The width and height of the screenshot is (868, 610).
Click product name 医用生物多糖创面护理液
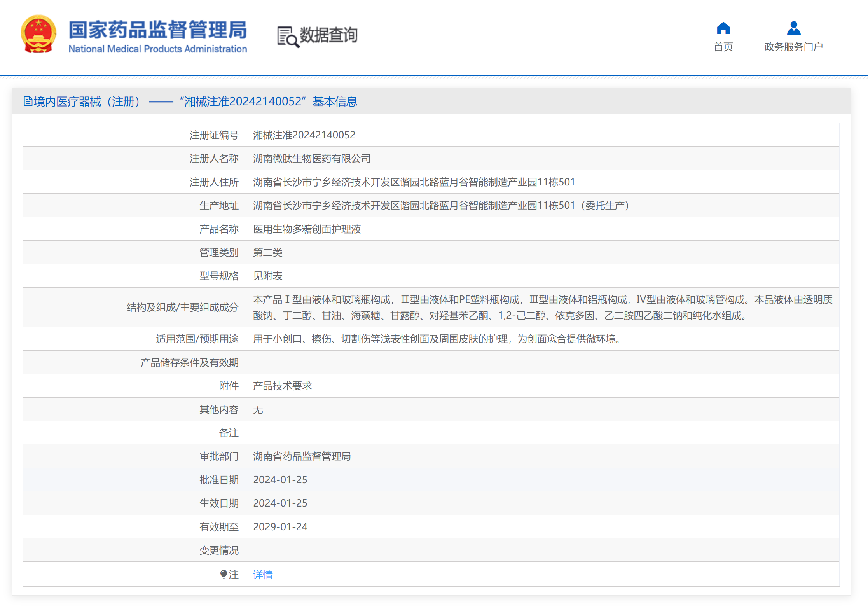tap(307, 229)
